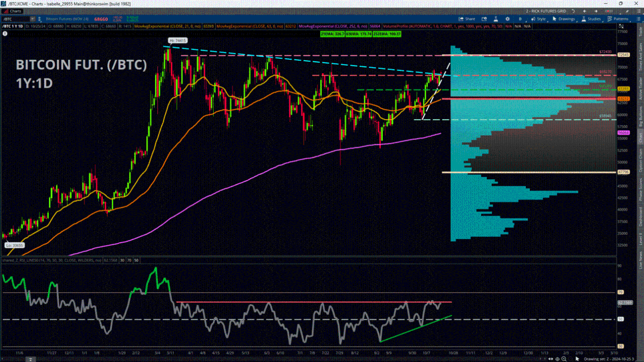The image size is (644, 362).
Task: Click the crosshair pan icon at bottom
Action: (557, 359)
